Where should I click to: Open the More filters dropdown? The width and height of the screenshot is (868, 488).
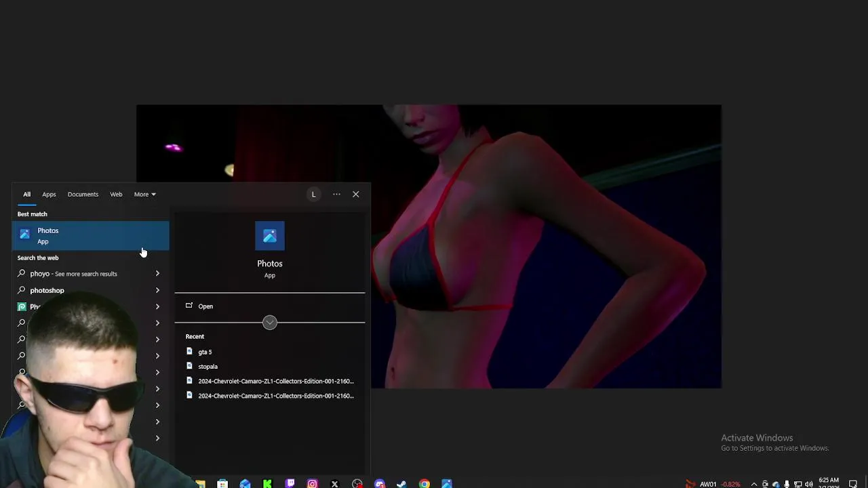(x=144, y=195)
